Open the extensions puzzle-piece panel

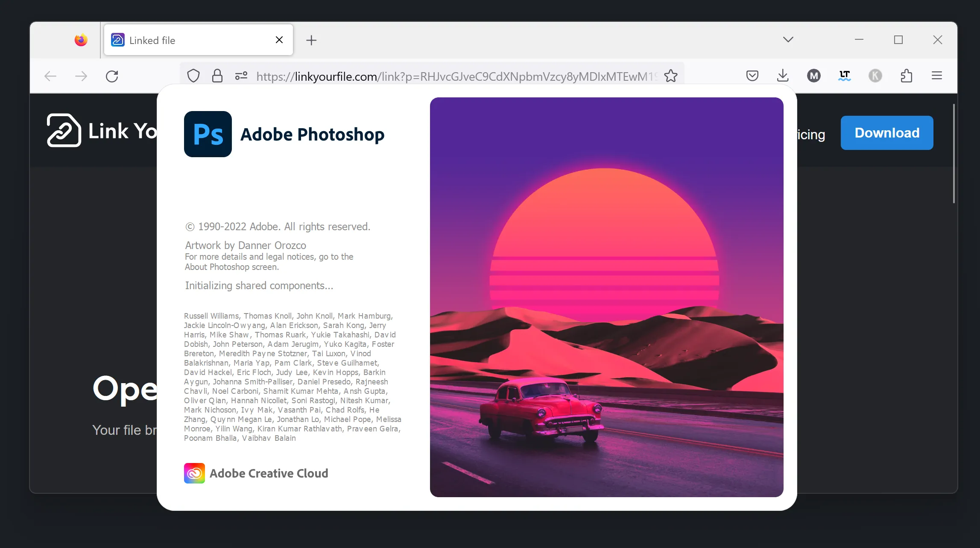(906, 76)
